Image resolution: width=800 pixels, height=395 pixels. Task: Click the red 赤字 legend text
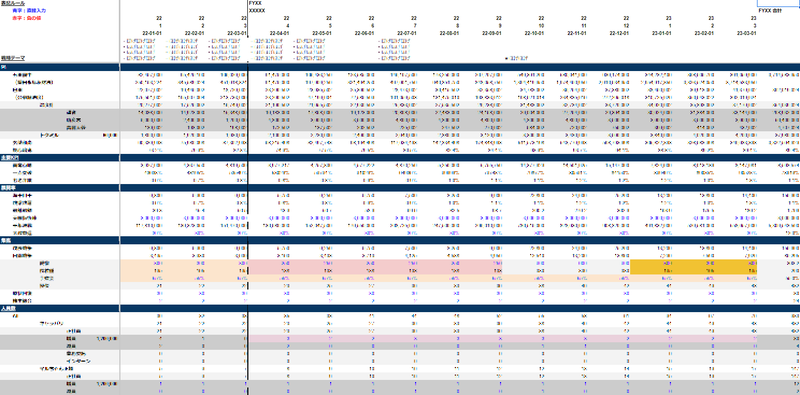click(x=27, y=18)
